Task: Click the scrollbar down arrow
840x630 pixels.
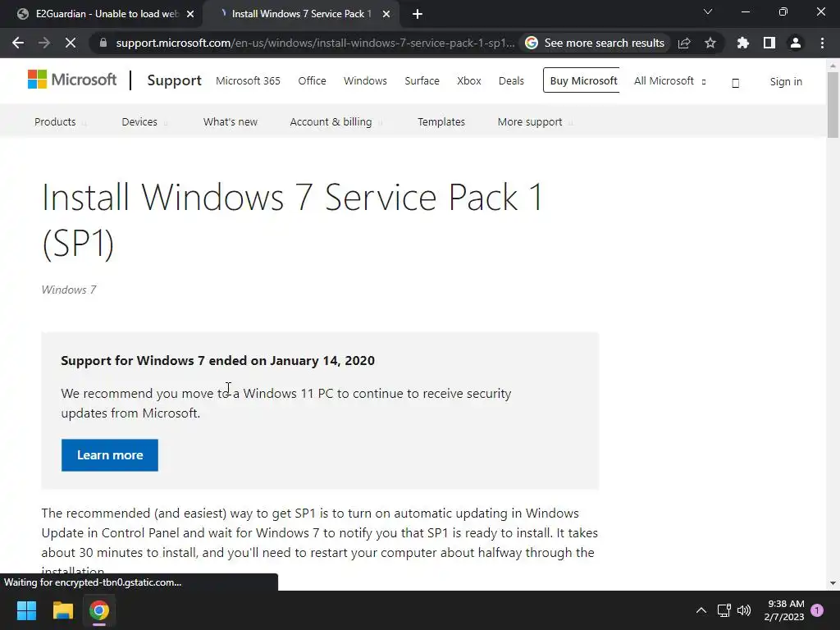Action: 833,583
